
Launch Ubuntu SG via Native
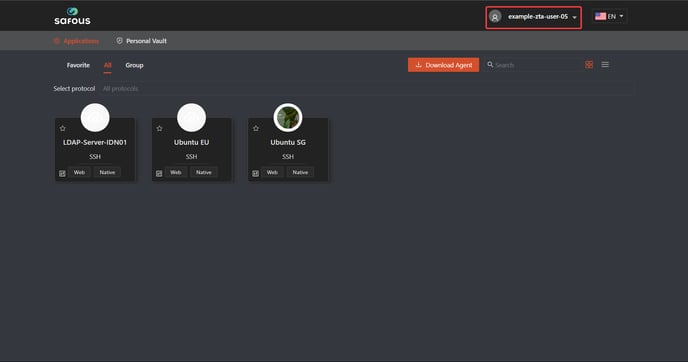pyautogui.click(x=300, y=172)
